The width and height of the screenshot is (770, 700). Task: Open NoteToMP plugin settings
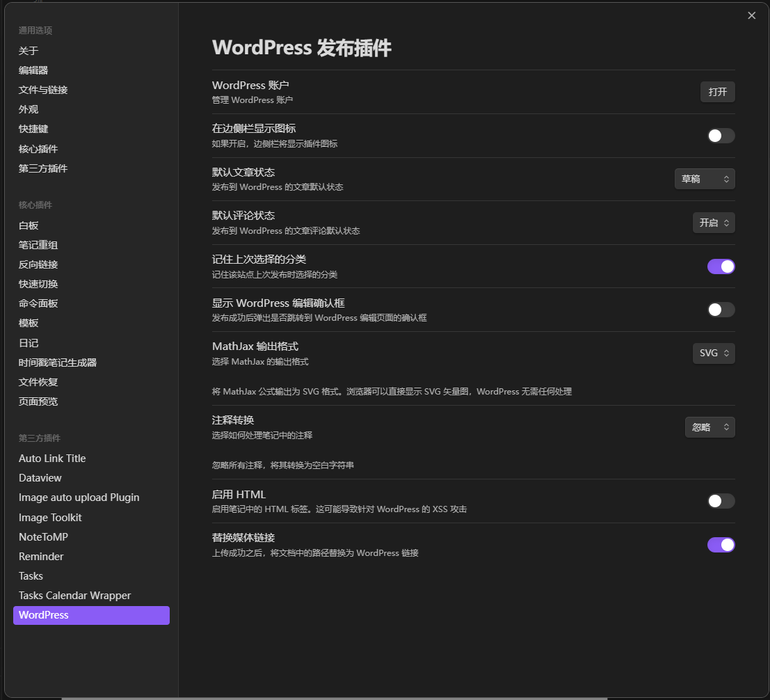pyautogui.click(x=91, y=537)
